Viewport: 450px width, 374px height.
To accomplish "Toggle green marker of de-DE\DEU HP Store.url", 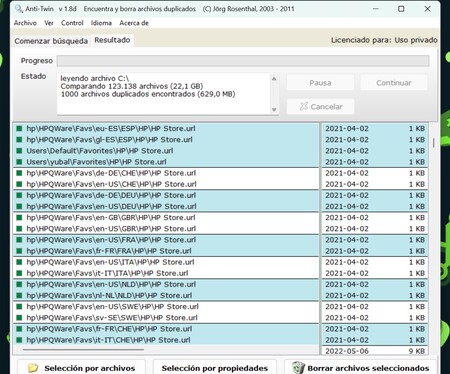I will 19,195.
